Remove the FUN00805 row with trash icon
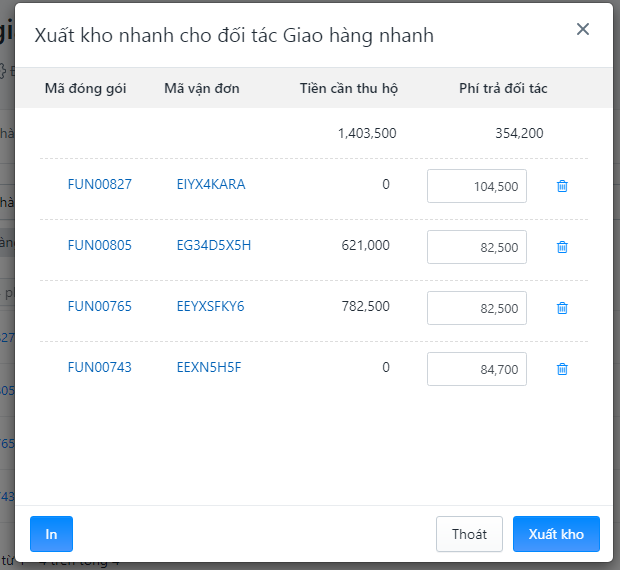The image size is (620, 570). tap(562, 247)
